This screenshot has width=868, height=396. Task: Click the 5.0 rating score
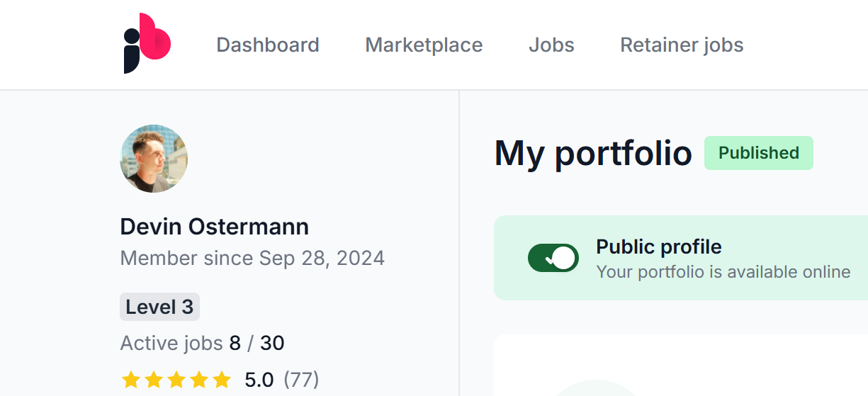(259, 380)
